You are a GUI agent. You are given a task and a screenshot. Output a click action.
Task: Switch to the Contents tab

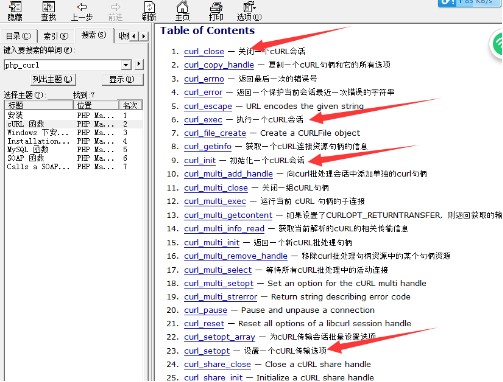click(18, 36)
